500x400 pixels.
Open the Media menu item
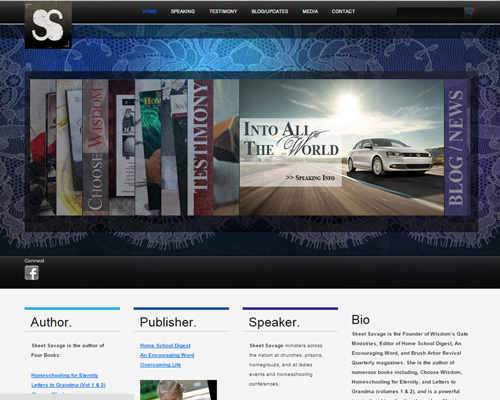(x=310, y=11)
